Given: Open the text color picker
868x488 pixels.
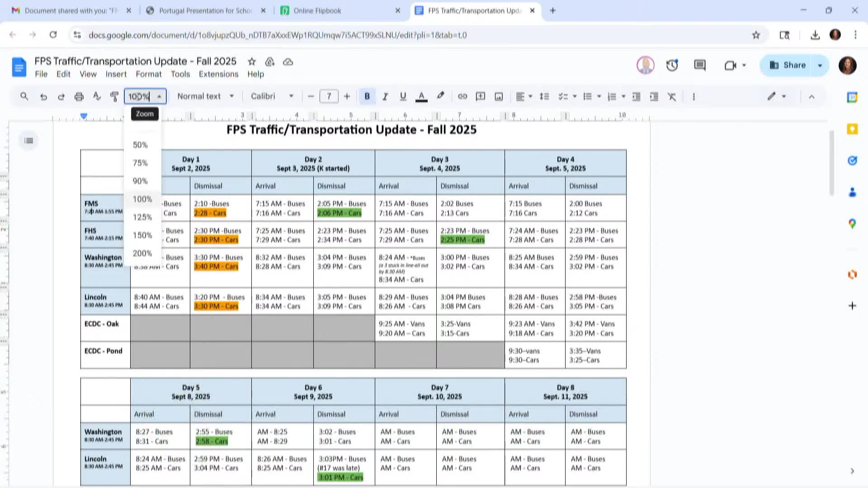Looking at the screenshot, I should pyautogui.click(x=421, y=96).
